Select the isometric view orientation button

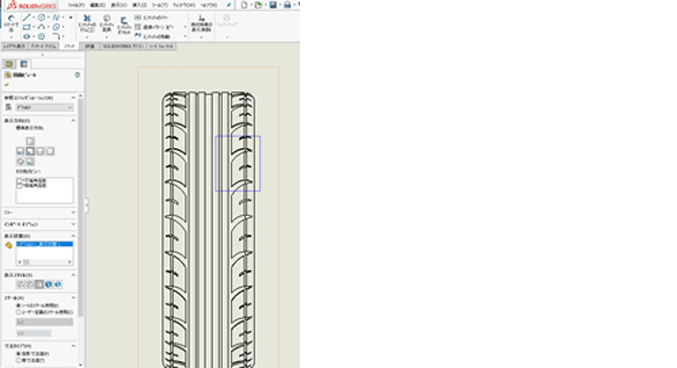[x=20, y=162]
